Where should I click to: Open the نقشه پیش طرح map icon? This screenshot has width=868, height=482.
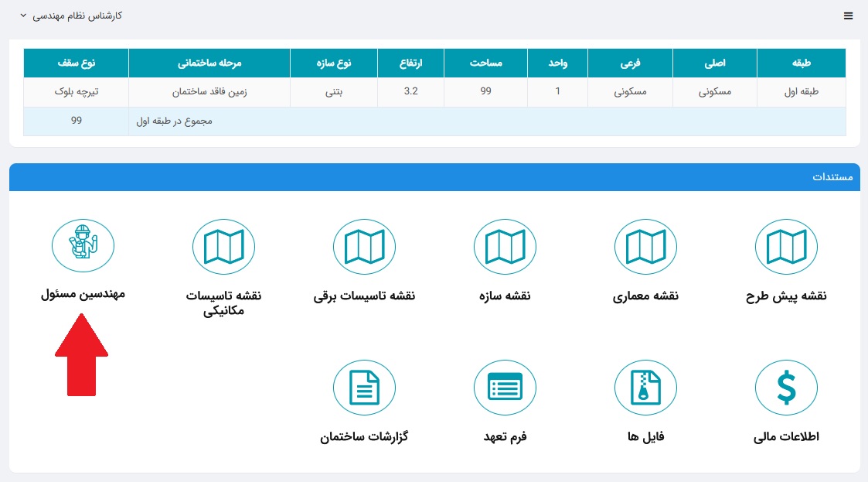click(x=786, y=246)
